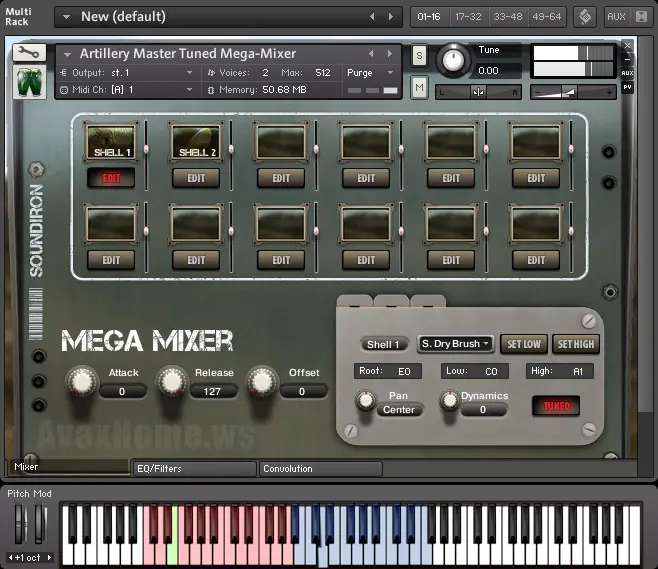Click the Offset knob
658x569 pixels.
[x=262, y=381]
